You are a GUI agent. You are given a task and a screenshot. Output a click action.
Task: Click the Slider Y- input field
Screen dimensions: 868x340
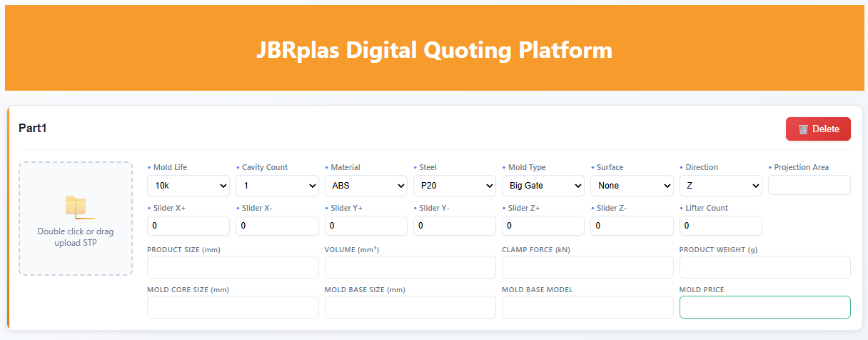click(454, 226)
